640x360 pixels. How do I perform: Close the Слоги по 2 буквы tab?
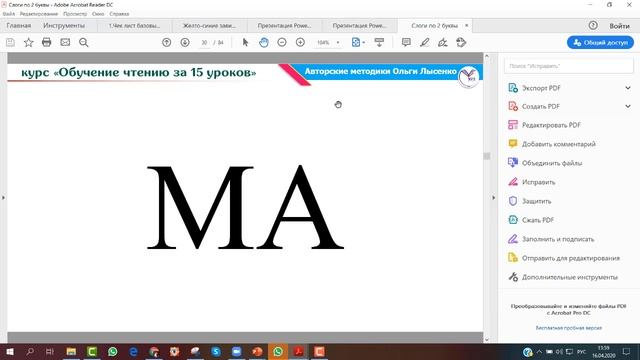pyautogui.click(x=467, y=25)
